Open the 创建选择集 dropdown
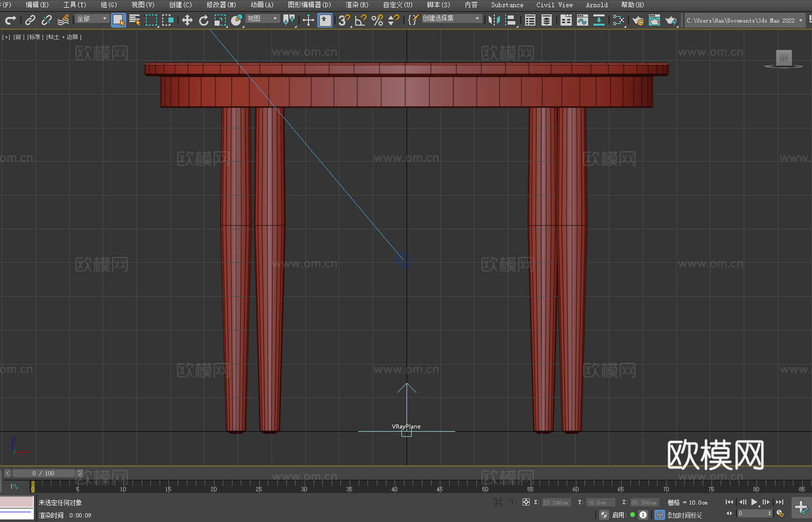The height and width of the screenshot is (522, 812). coord(452,18)
